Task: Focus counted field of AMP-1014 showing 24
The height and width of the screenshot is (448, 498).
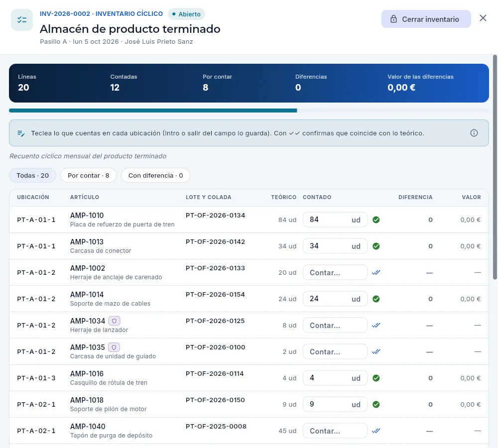Action: tap(335, 299)
